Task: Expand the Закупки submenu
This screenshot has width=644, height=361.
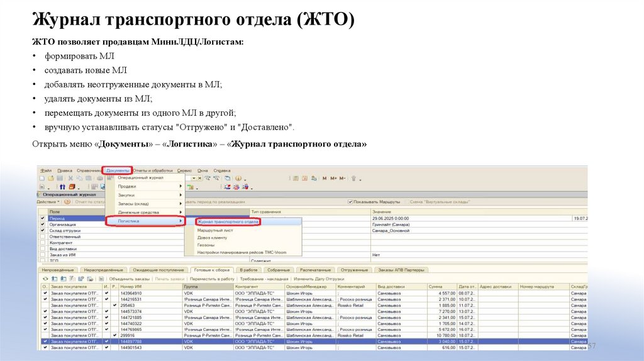Action: 145,195
